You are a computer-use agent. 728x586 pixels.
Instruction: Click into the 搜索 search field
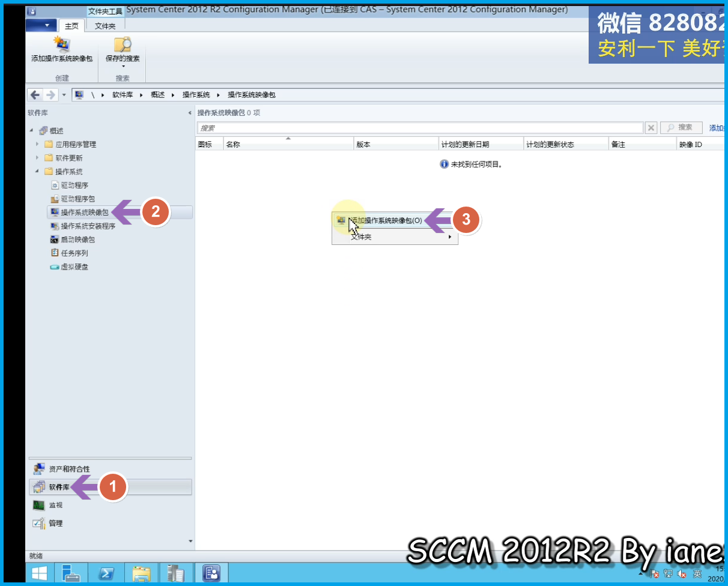[420, 128]
